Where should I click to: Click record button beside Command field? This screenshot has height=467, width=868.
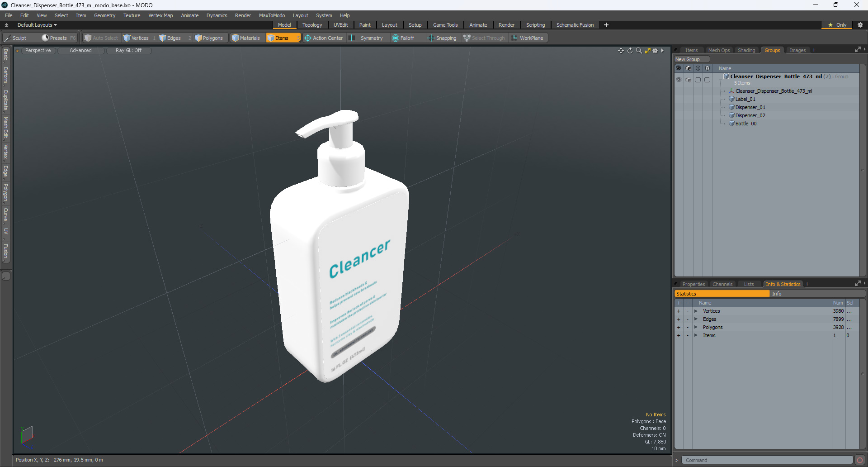click(x=860, y=460)
